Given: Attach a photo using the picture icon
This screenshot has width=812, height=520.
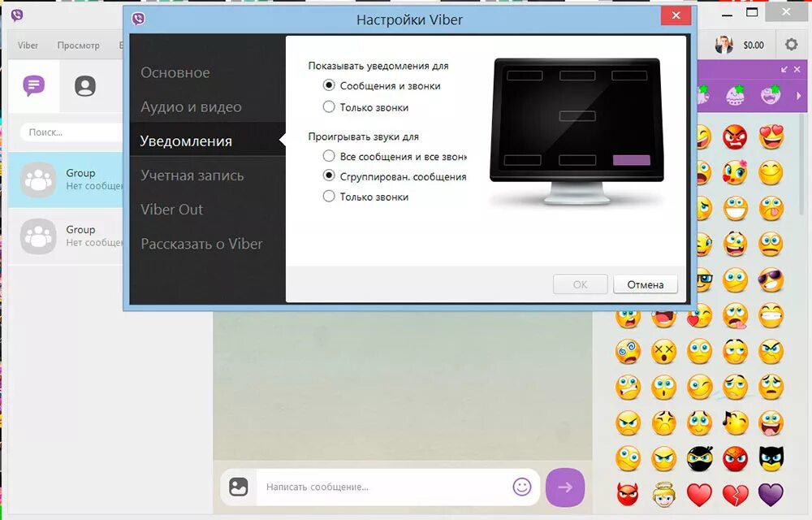Looking at the screenshot, I should [x=238, y=487].
